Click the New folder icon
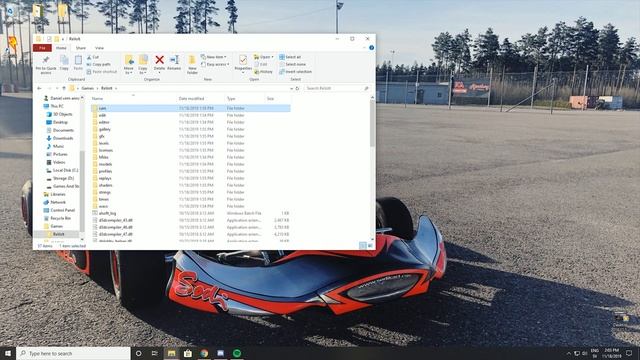The height and width of the screenshot is (360, 640). tap(192, 61)
